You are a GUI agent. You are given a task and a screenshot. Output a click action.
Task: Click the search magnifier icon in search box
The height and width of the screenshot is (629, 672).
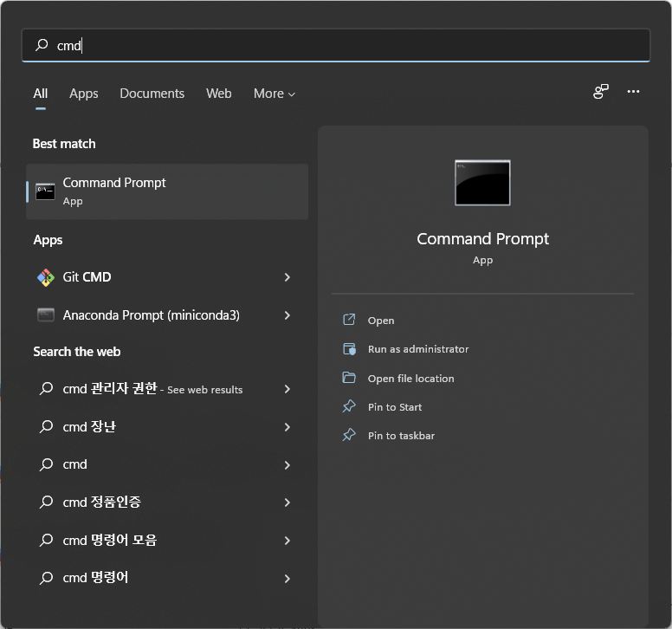(x=42, y=44)
